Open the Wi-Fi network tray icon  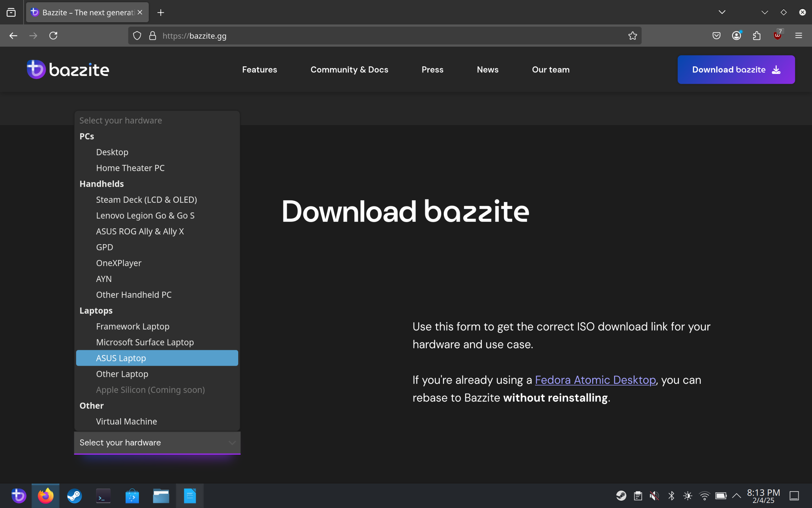click(704, 496)
